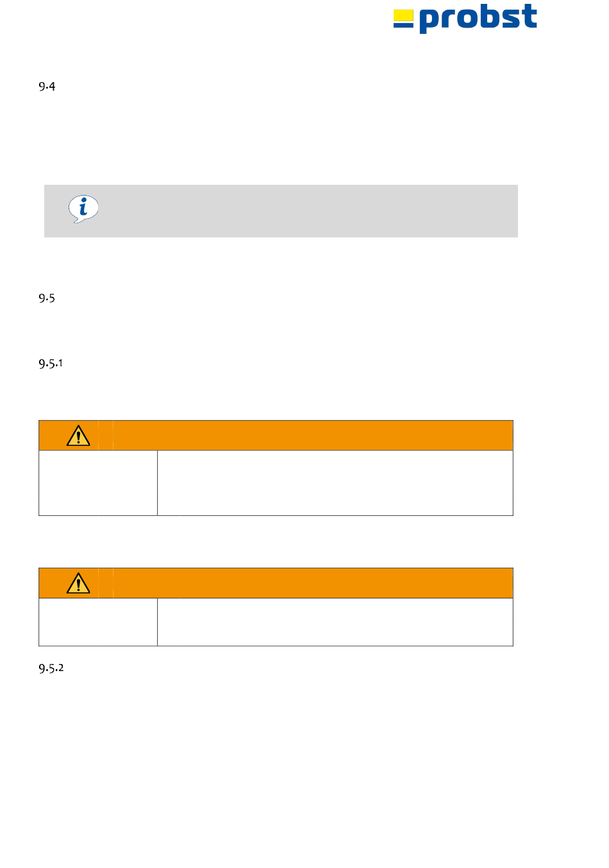The width and height of the screenshot is (609, 868).
Task: Click left cell of second warning table
Action: point(98,622)
